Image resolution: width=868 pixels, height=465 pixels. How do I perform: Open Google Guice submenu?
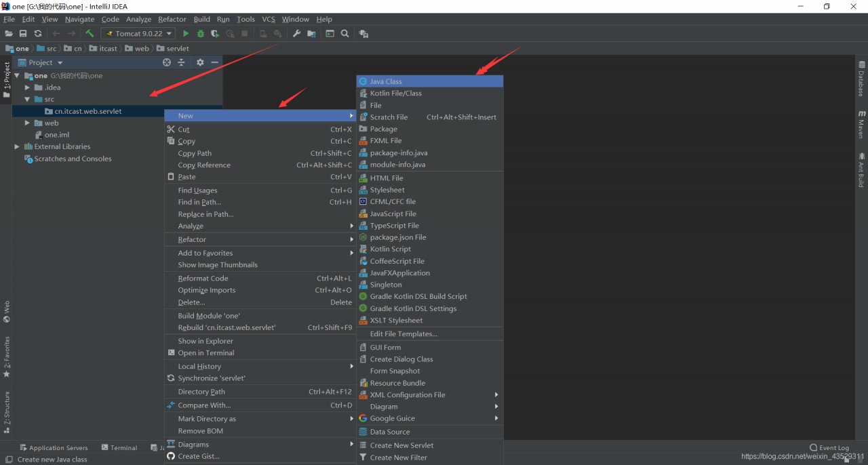pos(430,418)
